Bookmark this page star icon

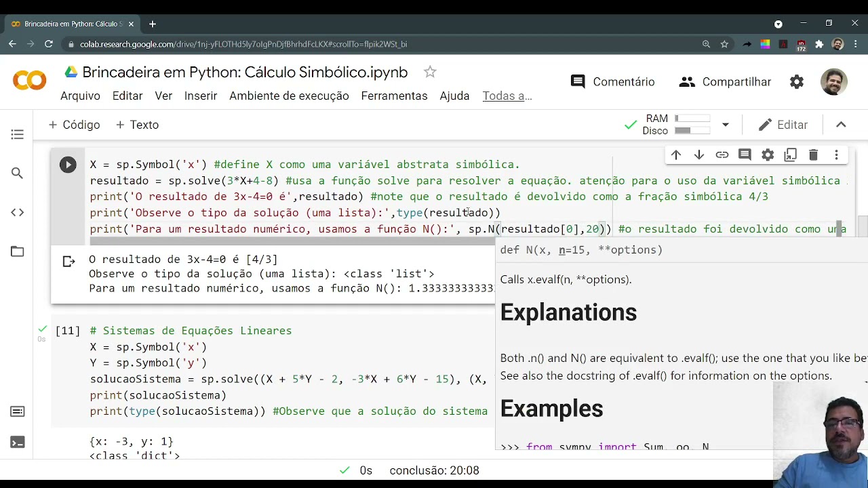click(724, 44)
